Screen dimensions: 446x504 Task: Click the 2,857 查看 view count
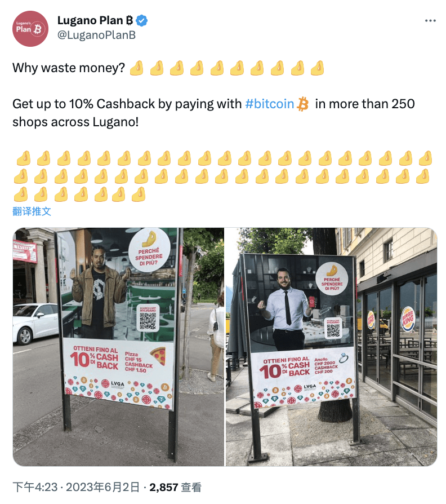(x=175, y=487)
